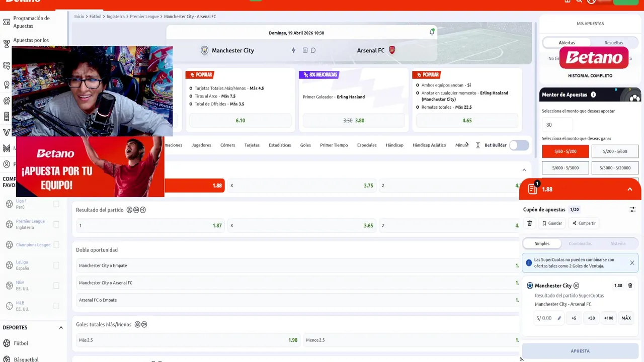Check the NBA EE. UU. checkbox
This screenshot has height=362, width=644.
(x=56, y=286)
